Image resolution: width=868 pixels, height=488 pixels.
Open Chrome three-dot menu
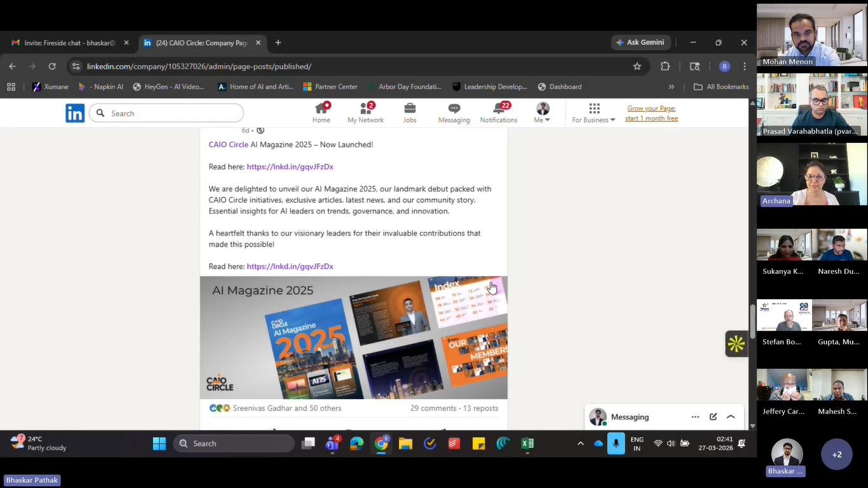pyautogui.click(x=745, y=66)
